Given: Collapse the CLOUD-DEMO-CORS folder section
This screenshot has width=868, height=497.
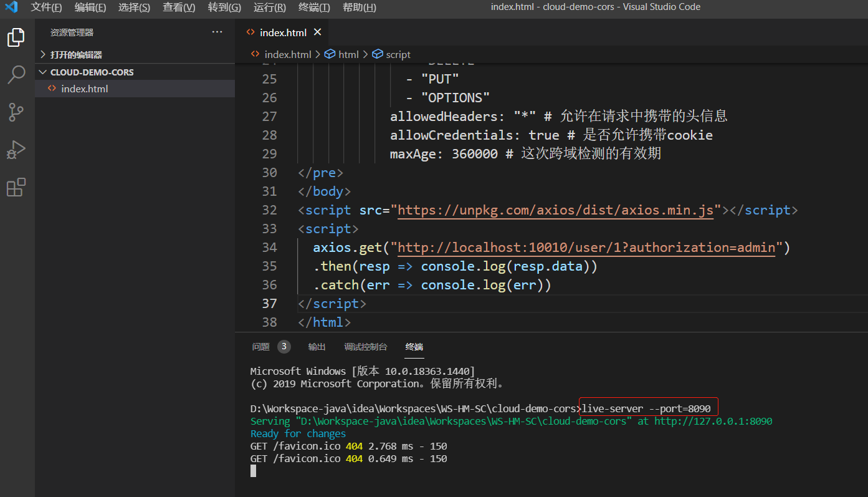Looking at the screenshot, I should point(92,72).
